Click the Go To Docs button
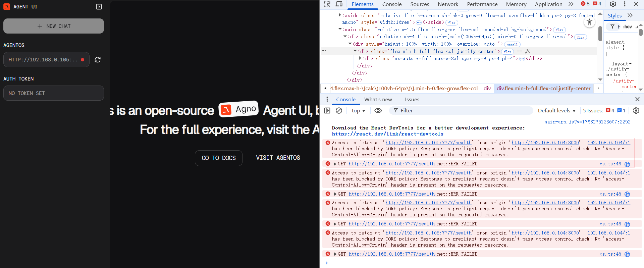The image size is (644, 268). (219, 158)
